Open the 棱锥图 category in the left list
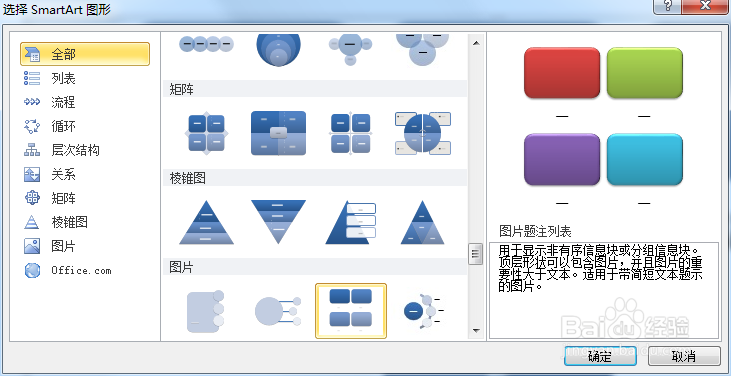The image size is (731, 376). 69,222
